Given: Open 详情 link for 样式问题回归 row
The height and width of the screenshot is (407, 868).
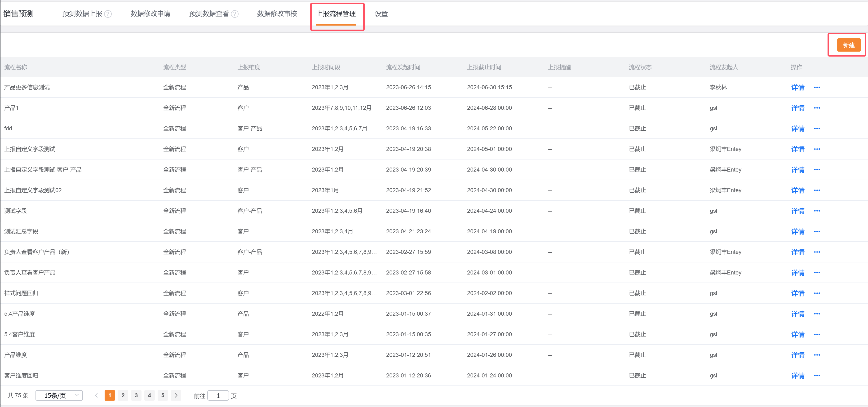Looking at the screenshot, I should click(797, 293).
